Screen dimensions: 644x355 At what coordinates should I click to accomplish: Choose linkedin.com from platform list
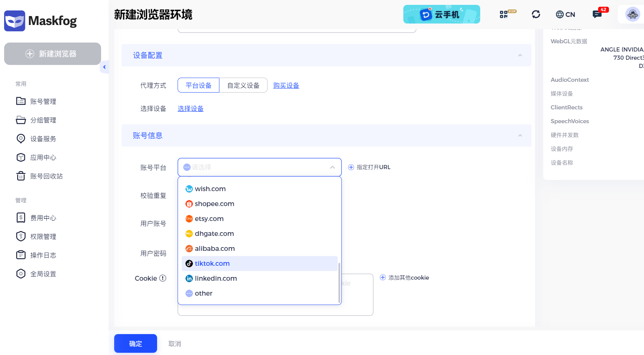tap(260, 278)
